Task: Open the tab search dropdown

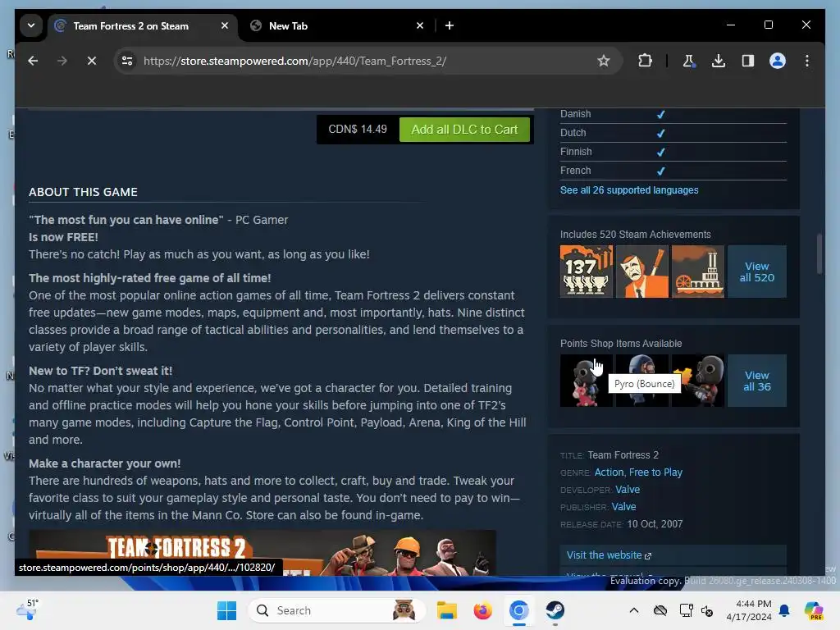Action: coord(31,25)
